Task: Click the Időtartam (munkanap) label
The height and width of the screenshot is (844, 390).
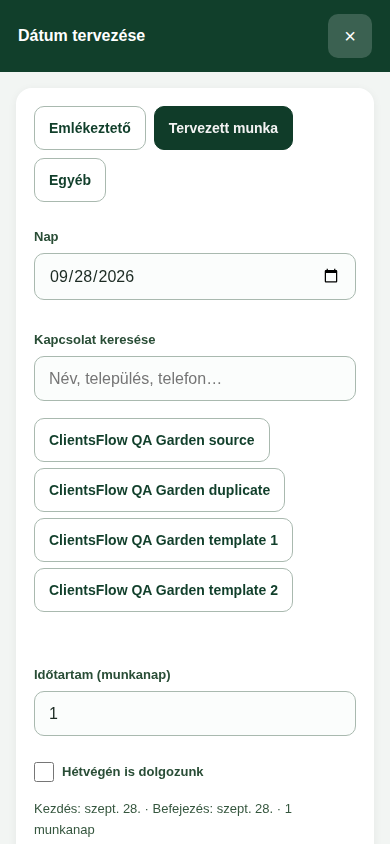Action: click(102, 675)
